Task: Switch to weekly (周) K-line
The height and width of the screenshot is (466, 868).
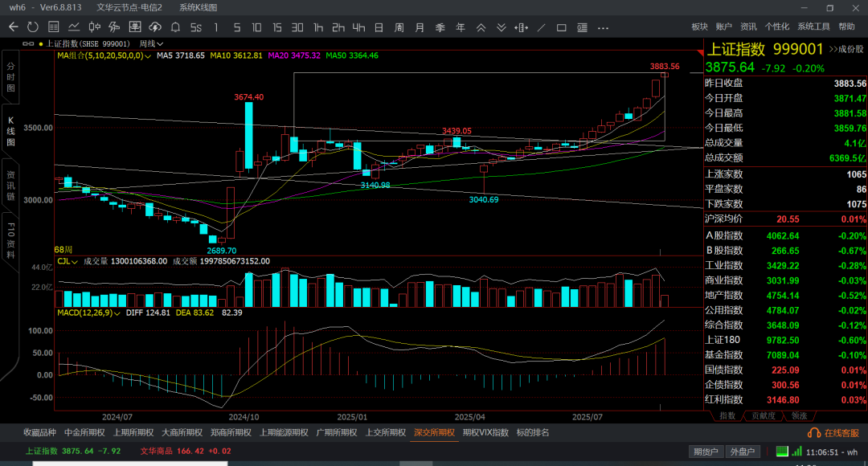Action: pyautogui.click(x=399, y=27)
